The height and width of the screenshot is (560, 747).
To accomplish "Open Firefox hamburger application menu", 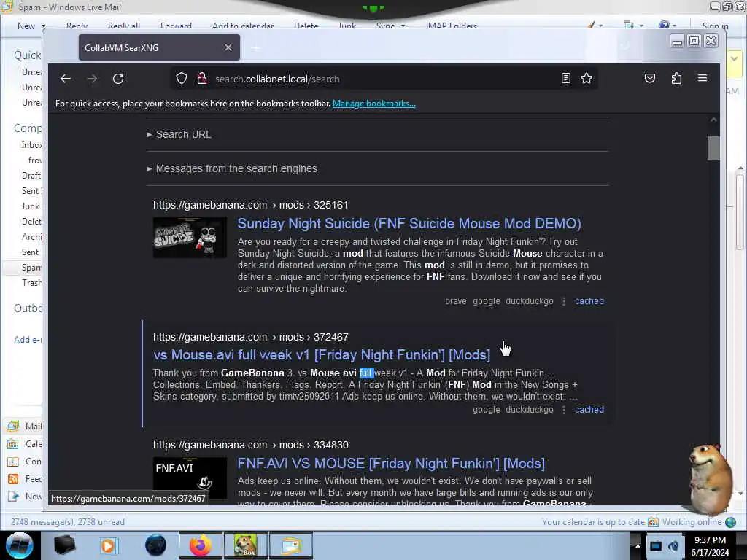I will (703, 78).
